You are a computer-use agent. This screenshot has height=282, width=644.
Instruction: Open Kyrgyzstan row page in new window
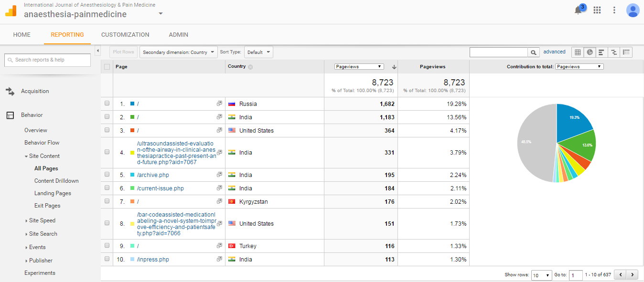click(219, 201)
